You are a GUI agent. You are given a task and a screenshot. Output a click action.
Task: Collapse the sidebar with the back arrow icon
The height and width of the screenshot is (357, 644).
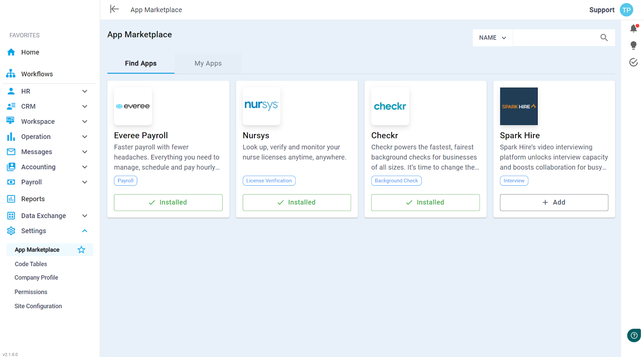click(x=114, y=9)
